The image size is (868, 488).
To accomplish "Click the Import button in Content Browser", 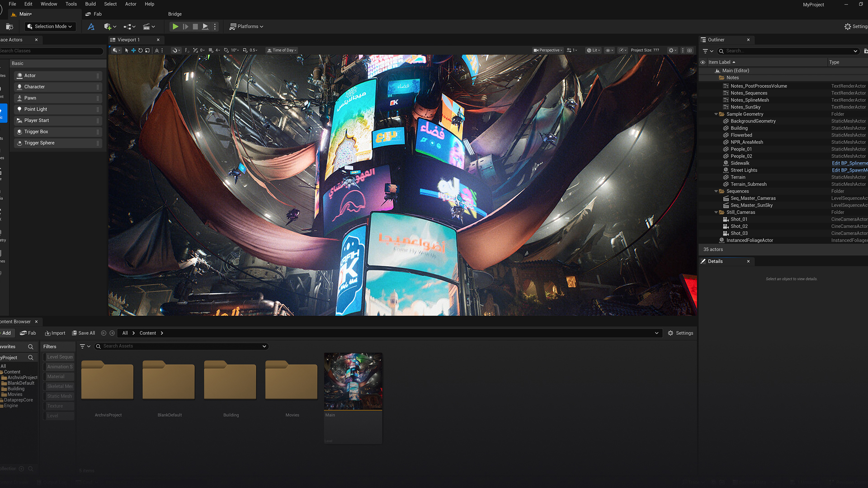I will pyautogui.click(x=55, y=333).
